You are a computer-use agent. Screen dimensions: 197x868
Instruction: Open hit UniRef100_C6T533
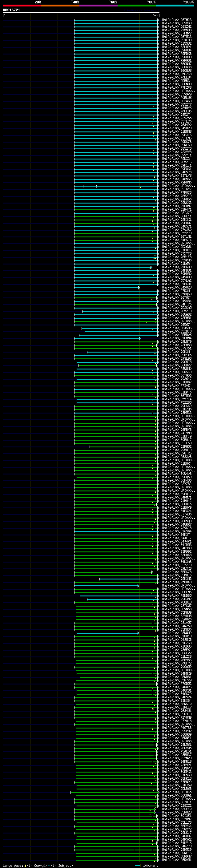pos(177,37)
